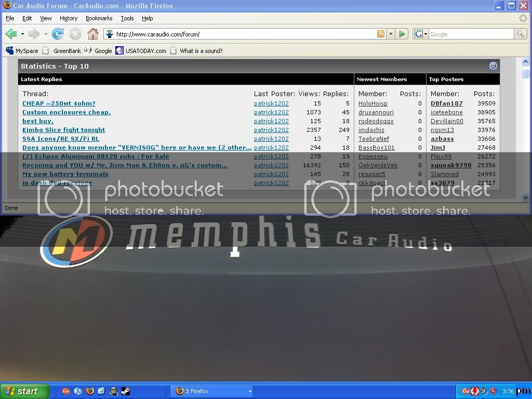Image resolution: width=532 pixels, height=399 pixels.
Task: Open newest member drusannouri profile
Action: [376, 112]
